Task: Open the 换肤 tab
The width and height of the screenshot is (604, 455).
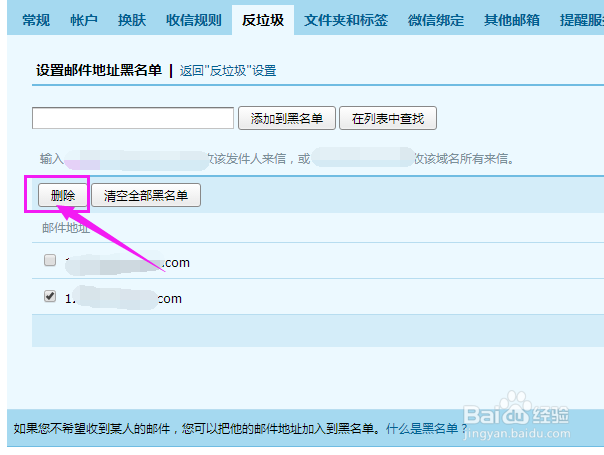Action: point(132,20)
